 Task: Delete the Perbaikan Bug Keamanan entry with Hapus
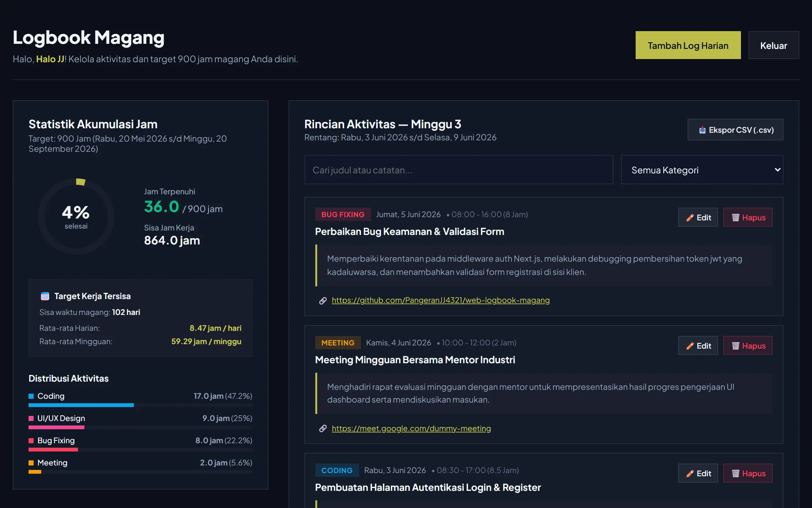748,217
